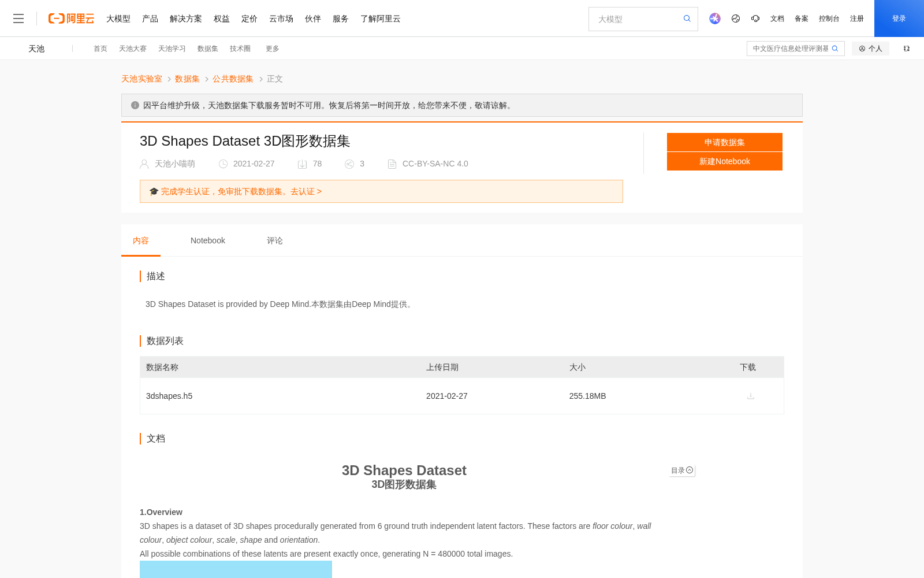Click the CC-BY-SA-NC 4.0 license text

click(x=435, y=164)
